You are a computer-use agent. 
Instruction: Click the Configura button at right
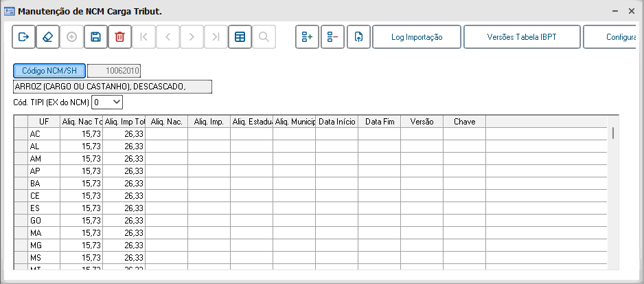coord(613,37)
